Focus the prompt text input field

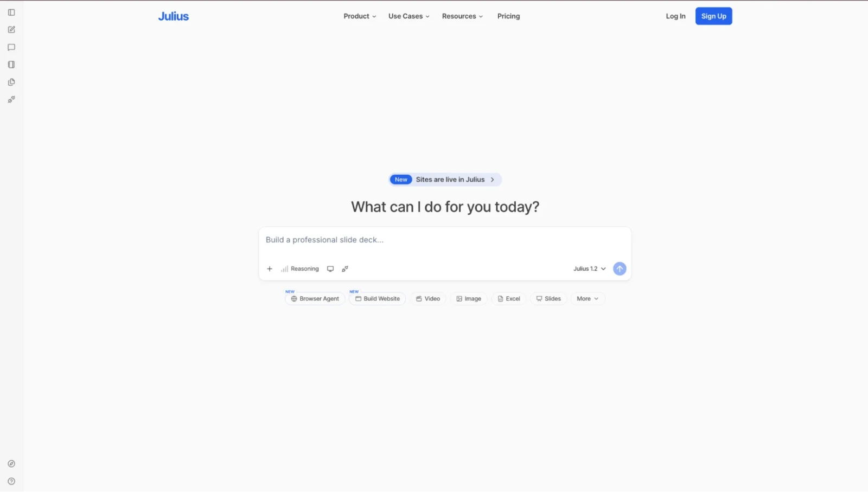(445, 240)
